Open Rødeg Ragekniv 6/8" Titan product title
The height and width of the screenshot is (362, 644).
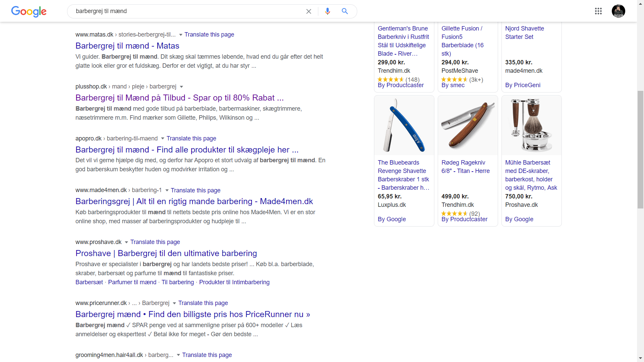[466, 167]
